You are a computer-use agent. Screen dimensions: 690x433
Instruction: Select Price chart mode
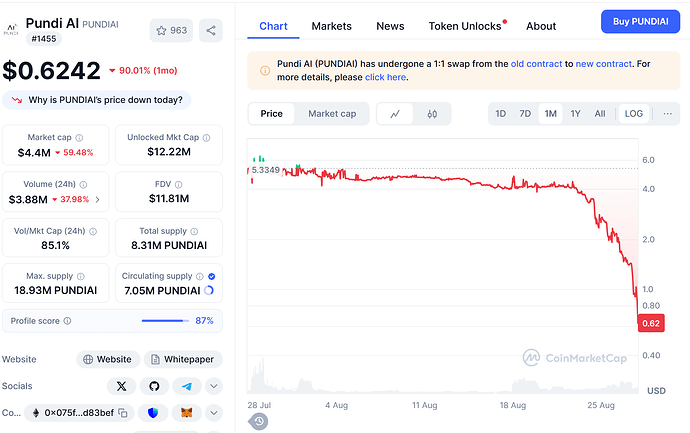[272, 114]
